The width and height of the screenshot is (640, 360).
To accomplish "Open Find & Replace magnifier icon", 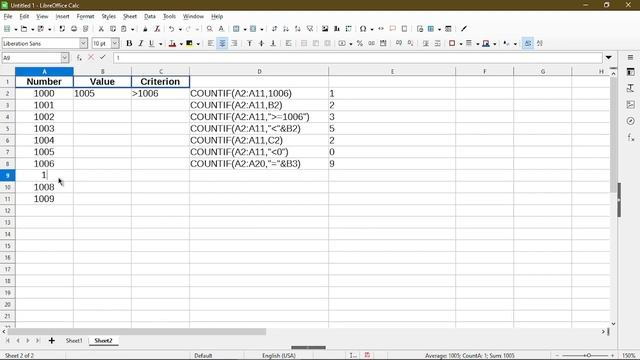I will tap(209, 29).
